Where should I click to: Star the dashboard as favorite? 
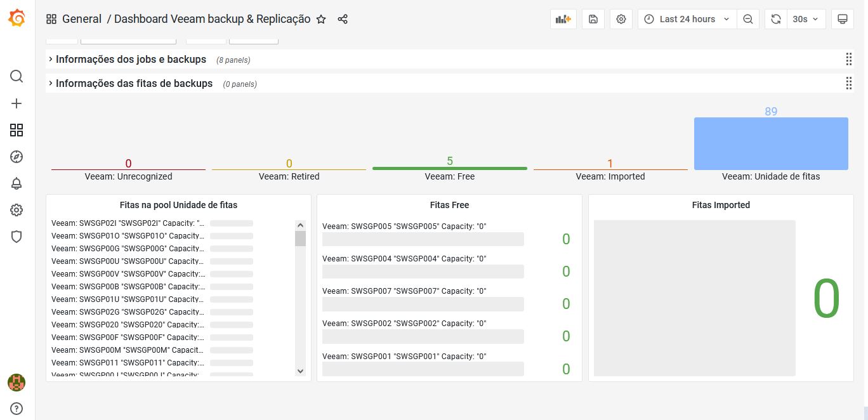click(321, 19)
